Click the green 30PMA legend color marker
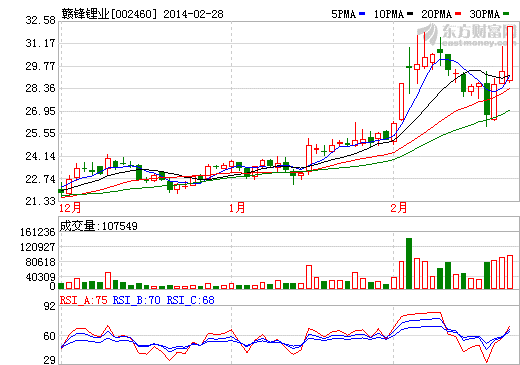The image size is (520, 365). (506, 14)
